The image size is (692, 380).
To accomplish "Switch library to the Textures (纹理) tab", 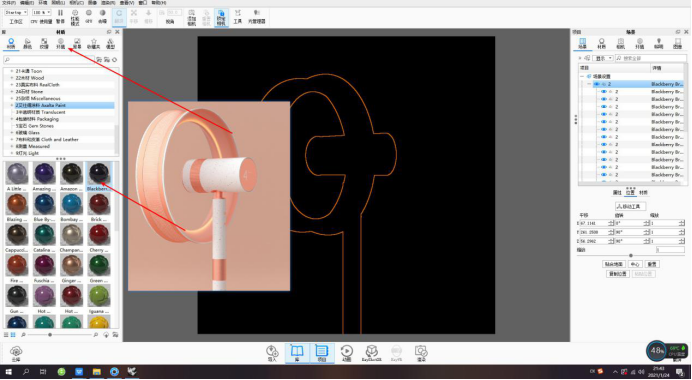I will (44, 43).
